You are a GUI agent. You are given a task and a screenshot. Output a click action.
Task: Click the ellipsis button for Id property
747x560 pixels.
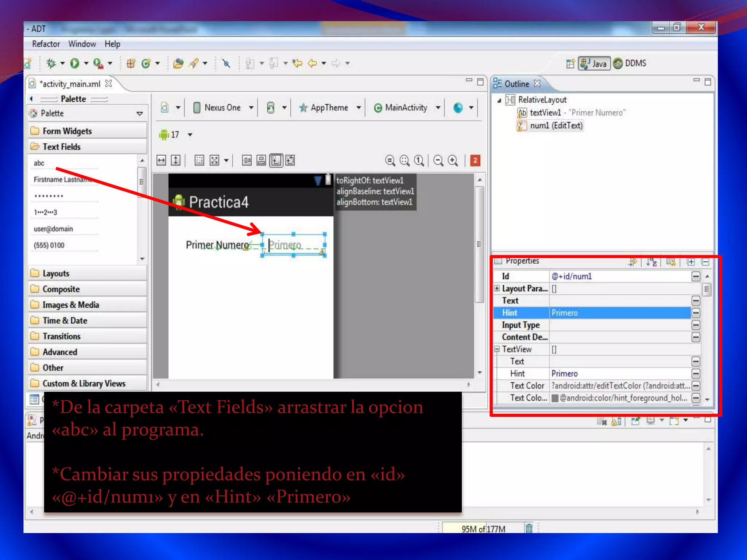(696, 276)
